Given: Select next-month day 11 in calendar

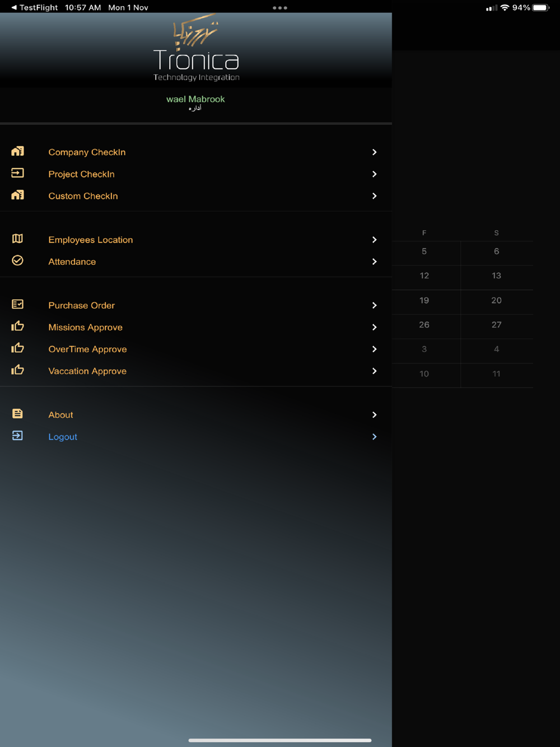Looking at the screenshot, I should (x=497, y=373).
